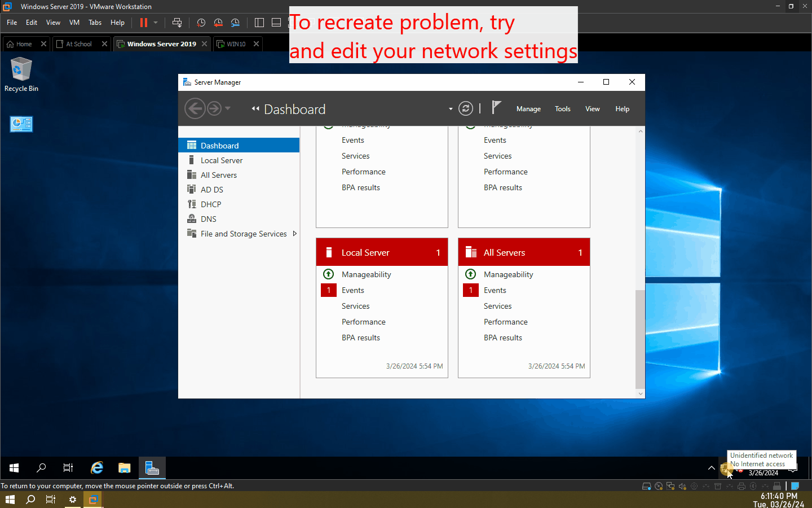Open the VMware File menu
The width and height of the screenshot is (812, 508).
pyautogui.click(x=12, y=23)
